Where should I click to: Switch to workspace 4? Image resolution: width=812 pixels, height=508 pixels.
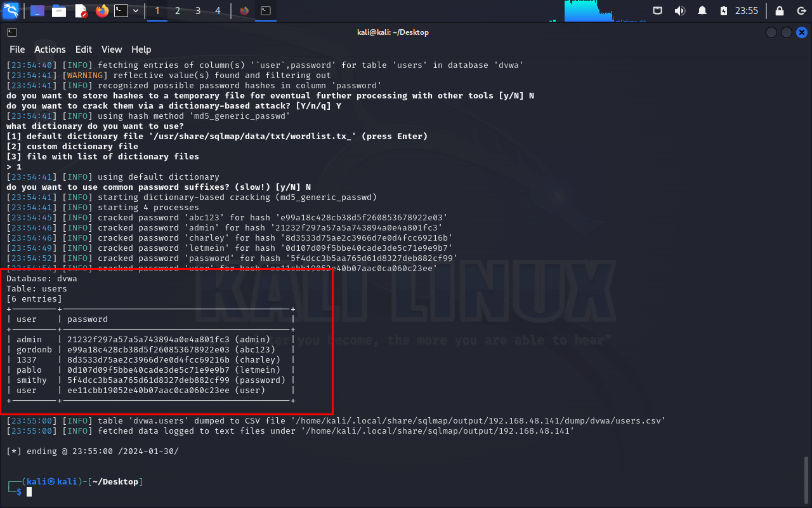point(218,11)
